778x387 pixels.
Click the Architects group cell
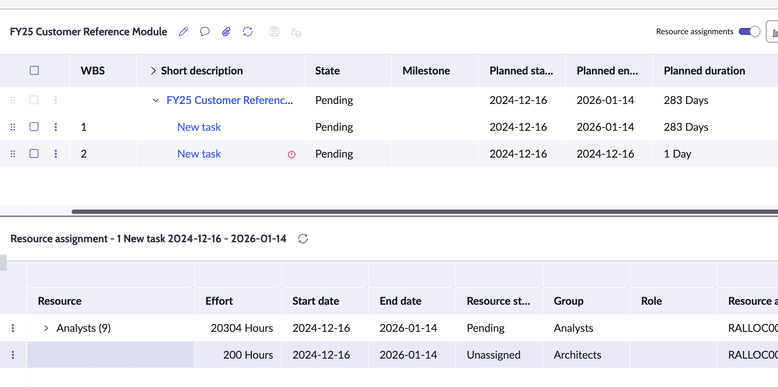(x=586, y=355)
